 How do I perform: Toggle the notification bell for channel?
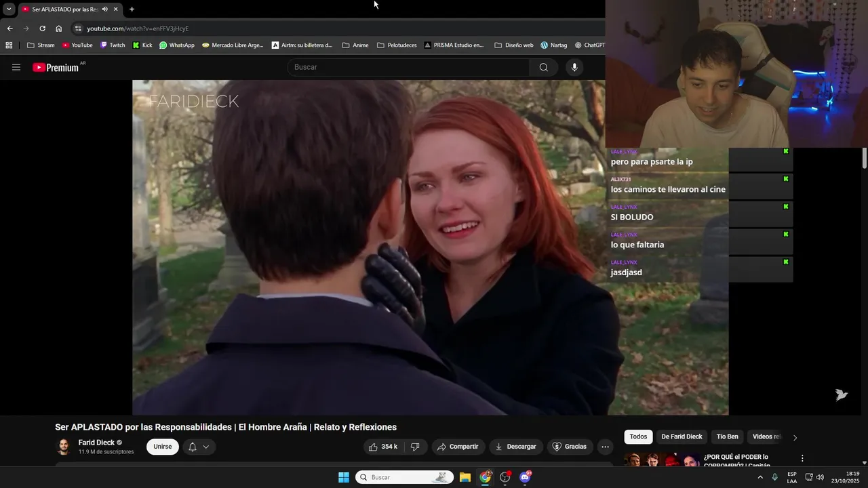click(193, 447)
